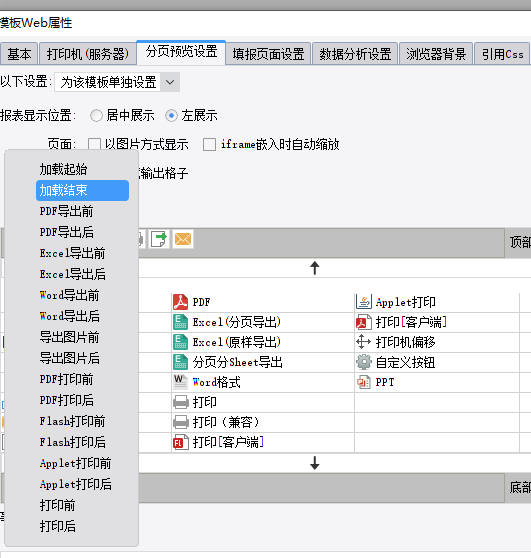Click the Excel (分页导出) icon

[x=180, y=322]
